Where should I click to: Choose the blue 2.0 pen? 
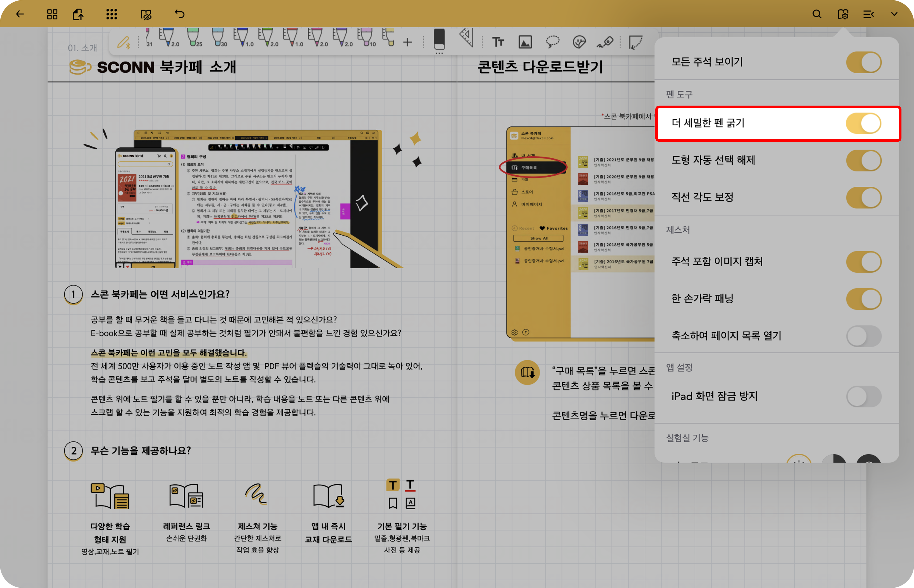coord(168,38)
